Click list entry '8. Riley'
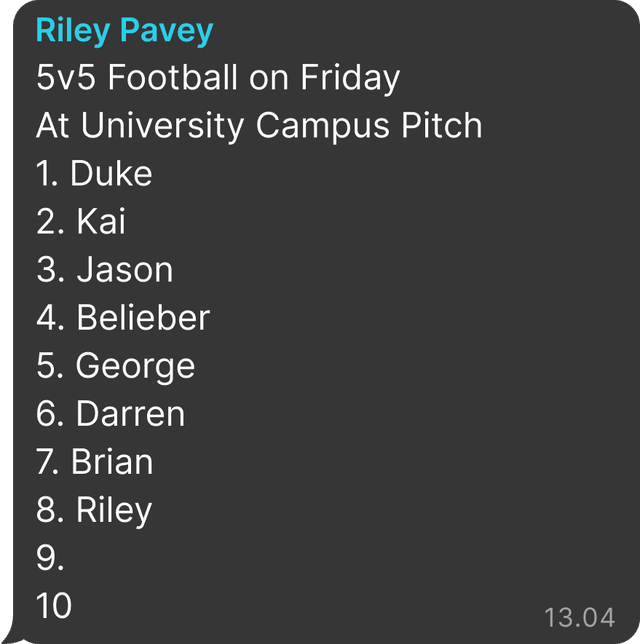The width and height of the screenshot is (640, 644). click(94, 511)
